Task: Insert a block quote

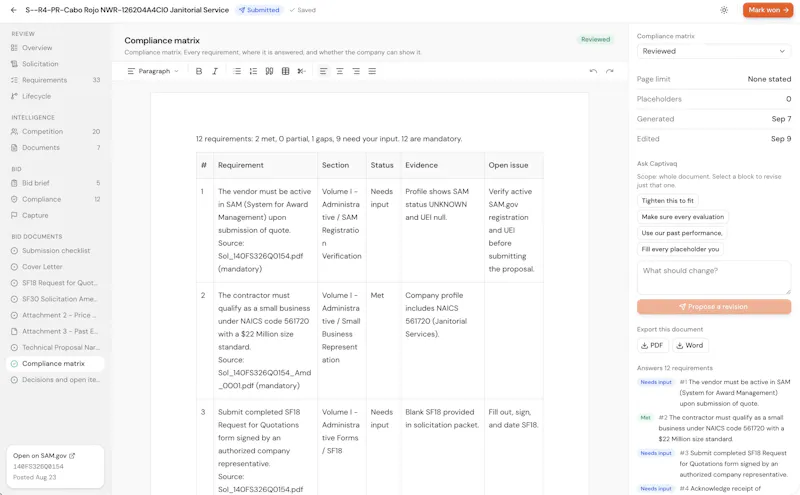Action: pos(269,71)
